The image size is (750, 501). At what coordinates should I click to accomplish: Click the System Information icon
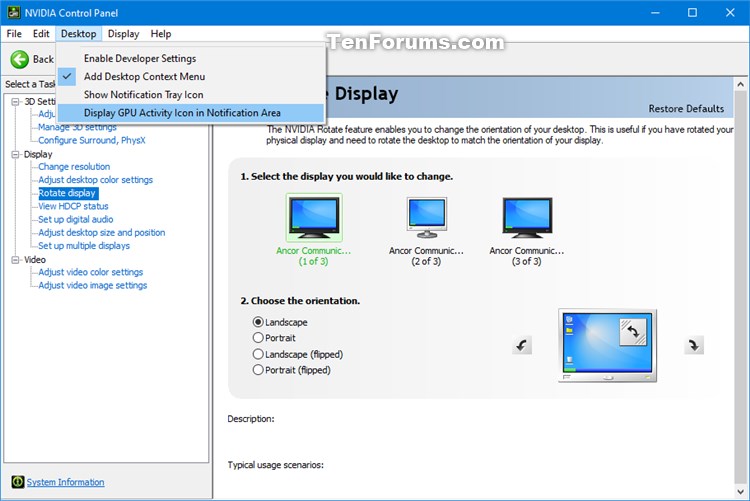point(18,481)
